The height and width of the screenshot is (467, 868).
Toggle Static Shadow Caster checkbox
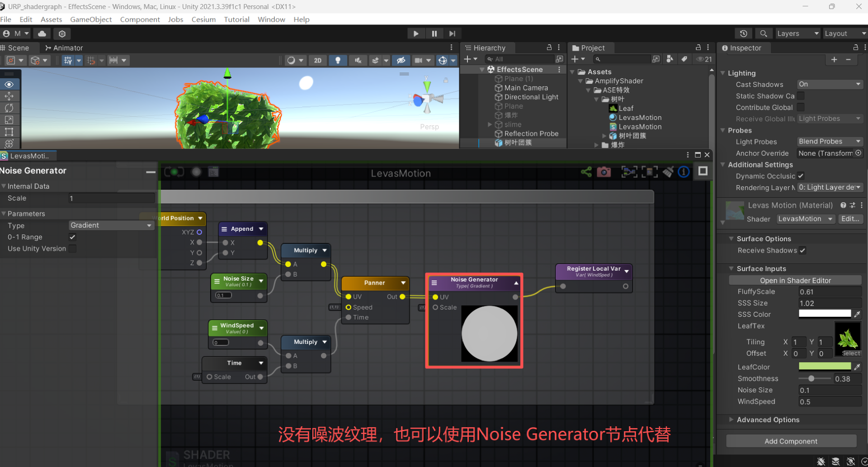point(801,95)
